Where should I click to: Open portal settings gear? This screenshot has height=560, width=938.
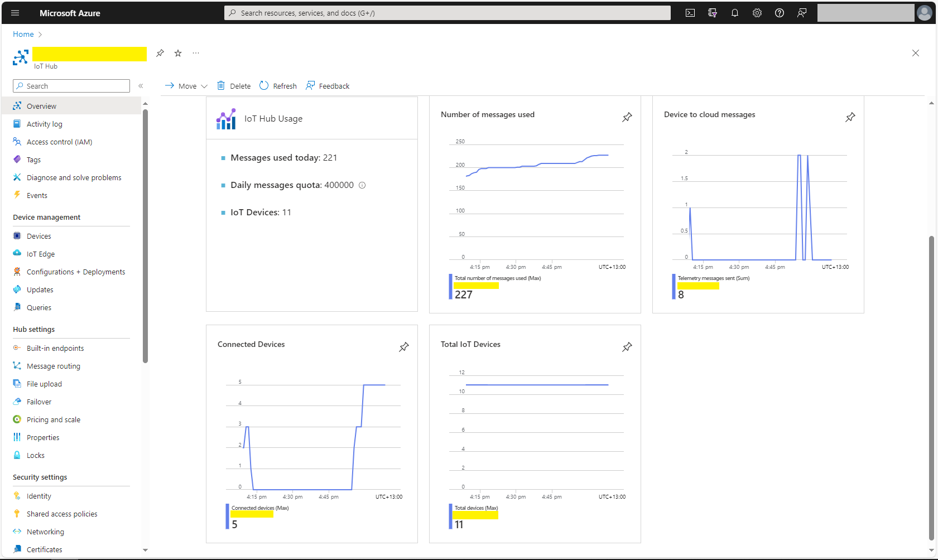tap(757, 13)
